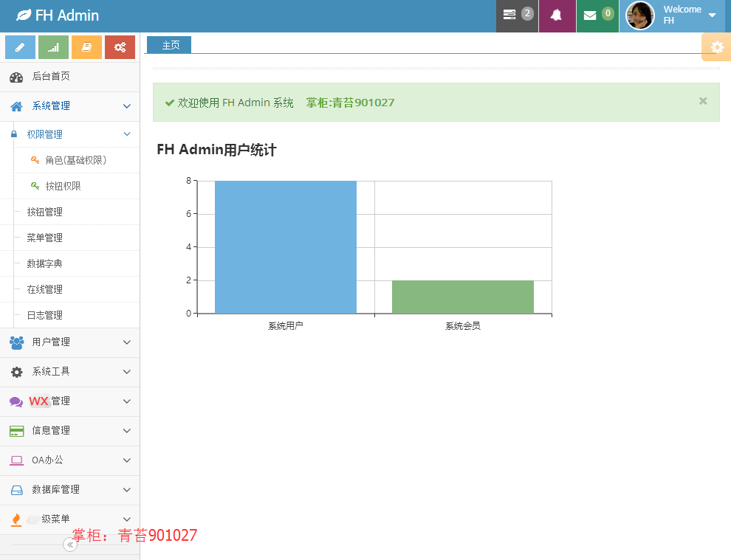The width and height of the screenshot is (731, 560).
Task: Click the FH Admin brand text
Action: tap(67, 15)
